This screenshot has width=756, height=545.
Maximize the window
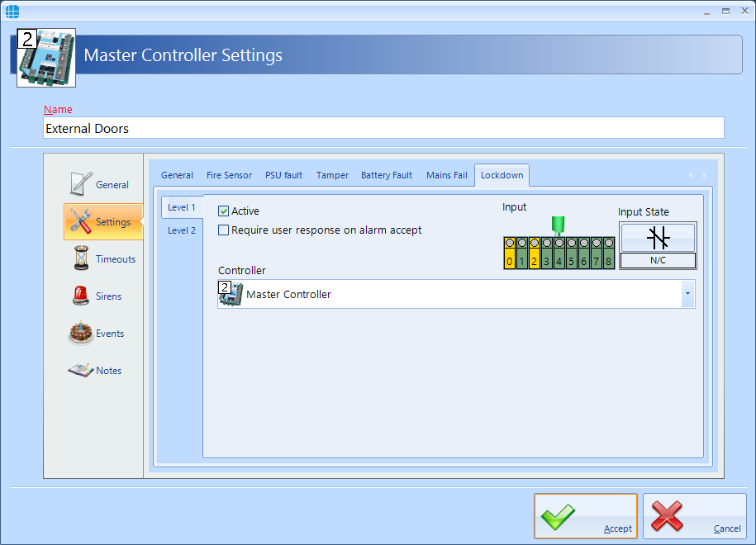725,11
